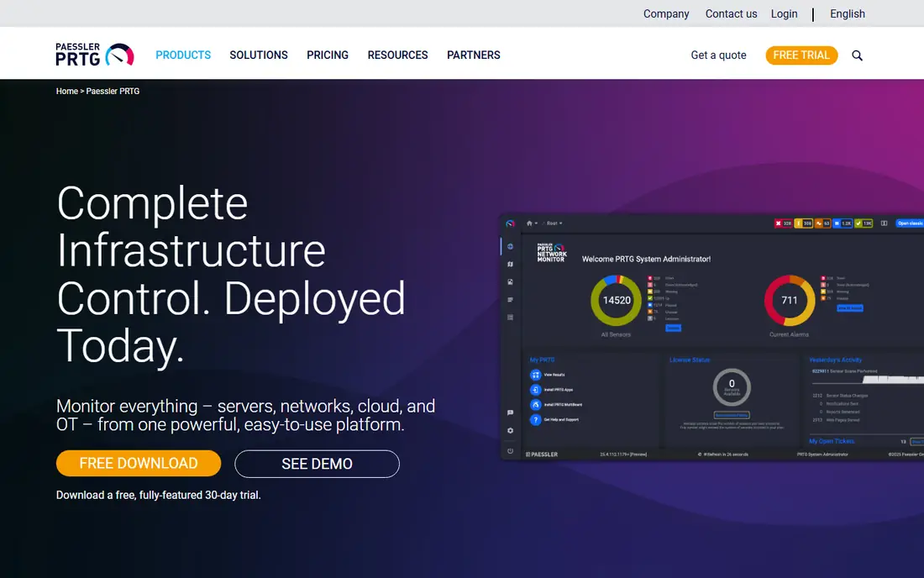Open the Get a quote link

click(x=718, y=55)
